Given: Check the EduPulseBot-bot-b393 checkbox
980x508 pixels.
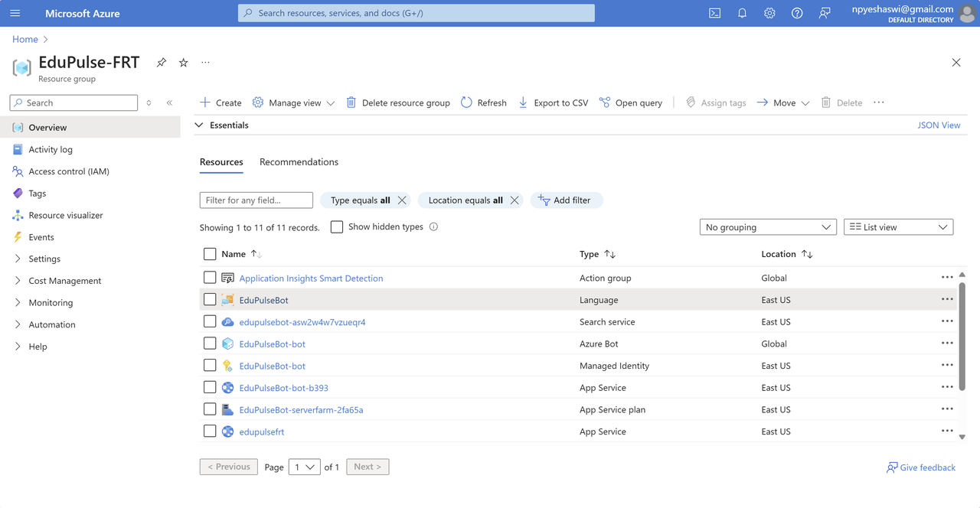Looking at the screenshot, I should (x=210, y=388).
